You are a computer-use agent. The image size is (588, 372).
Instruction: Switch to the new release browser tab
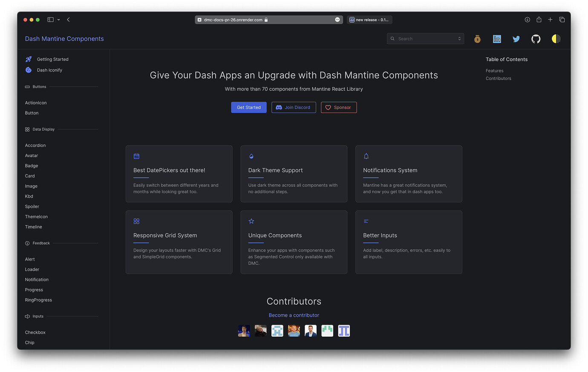pyautogui.click(x=369, y=20)
